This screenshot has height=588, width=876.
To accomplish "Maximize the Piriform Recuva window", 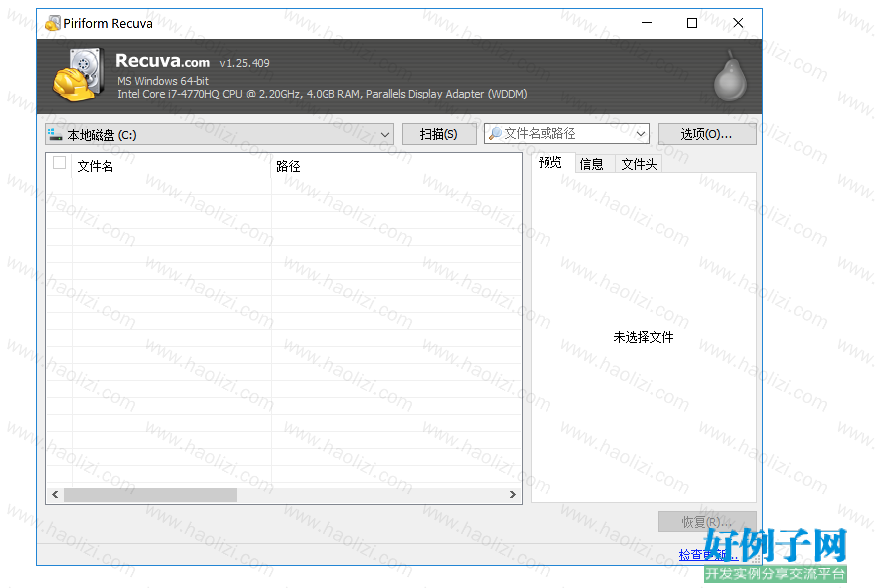I will pos(692,23).
